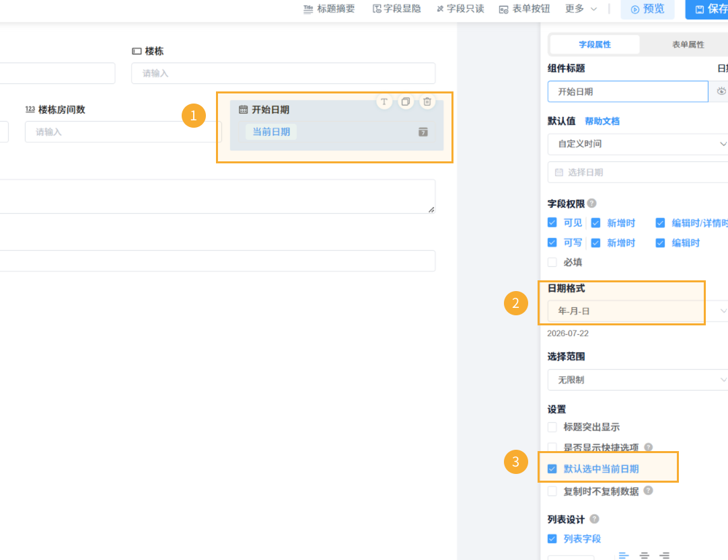This screenshot has width=728, height=560.
Task: Click the 选择日期 date picker field
Action: tap(637, 172)
